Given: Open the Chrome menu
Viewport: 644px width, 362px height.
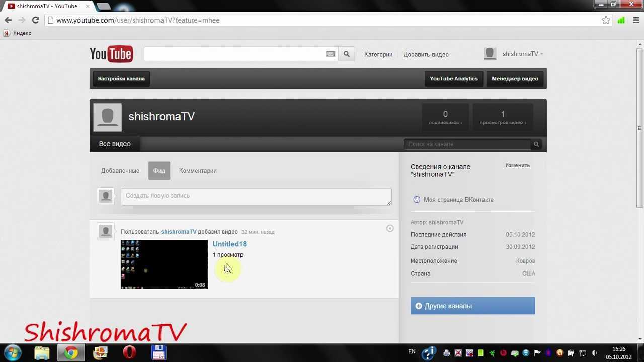Looking at the screenshot, I should (x=635, y=20).
